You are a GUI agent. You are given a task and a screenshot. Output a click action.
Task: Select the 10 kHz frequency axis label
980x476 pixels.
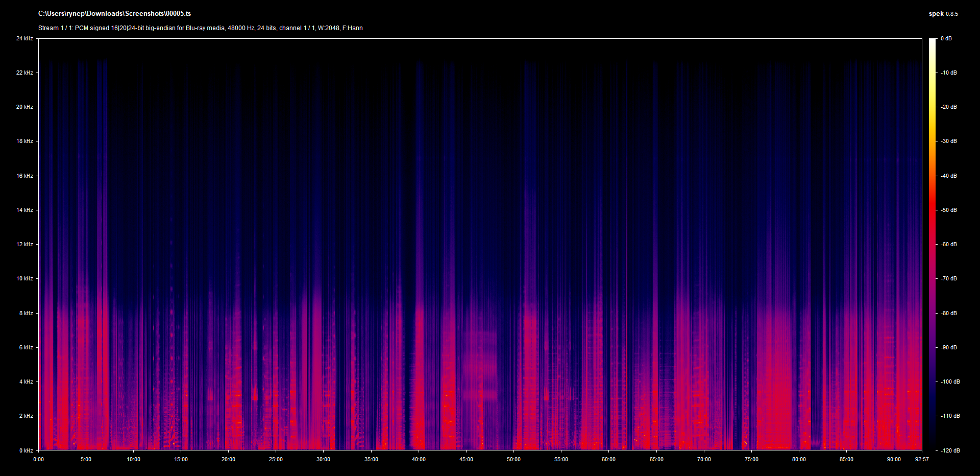[x=24, y=279]
